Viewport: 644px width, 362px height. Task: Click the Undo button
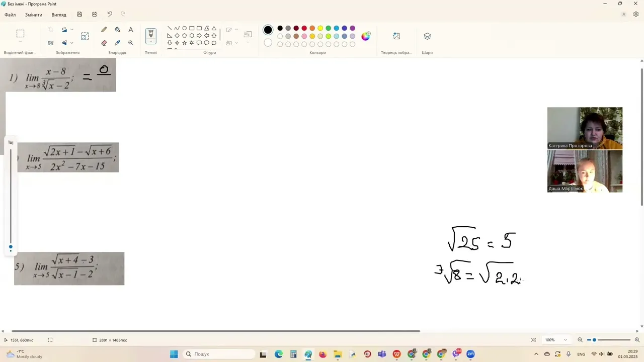coord(110,15)
